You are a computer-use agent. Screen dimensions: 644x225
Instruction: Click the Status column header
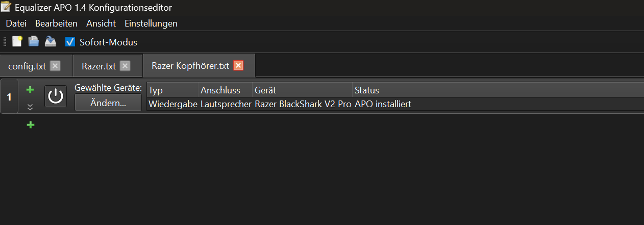[367, 90]
